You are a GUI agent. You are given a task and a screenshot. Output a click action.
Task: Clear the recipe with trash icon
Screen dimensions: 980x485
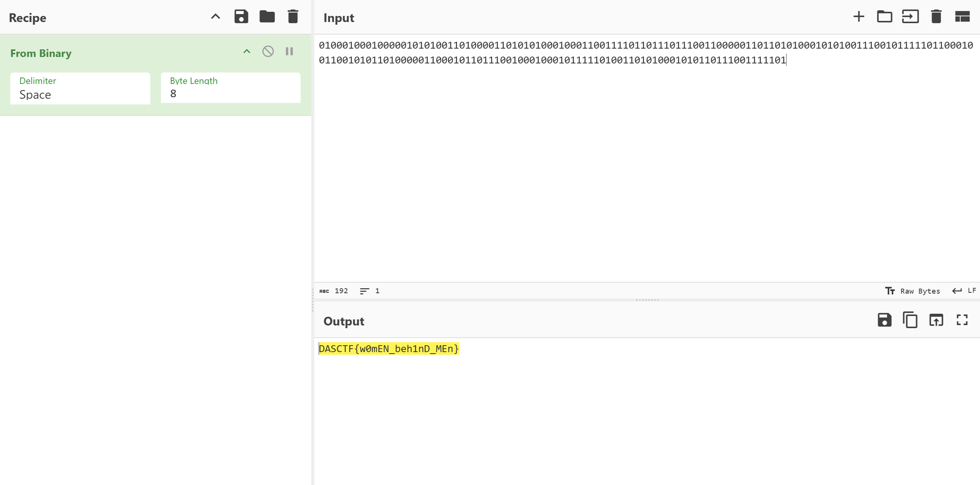coord(293,17)
